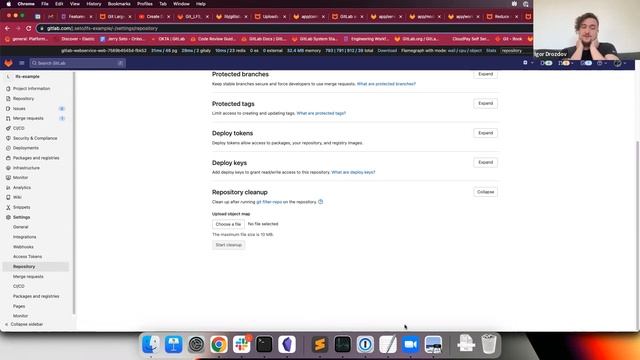Open the Project information sidebar item

point(31,89)
